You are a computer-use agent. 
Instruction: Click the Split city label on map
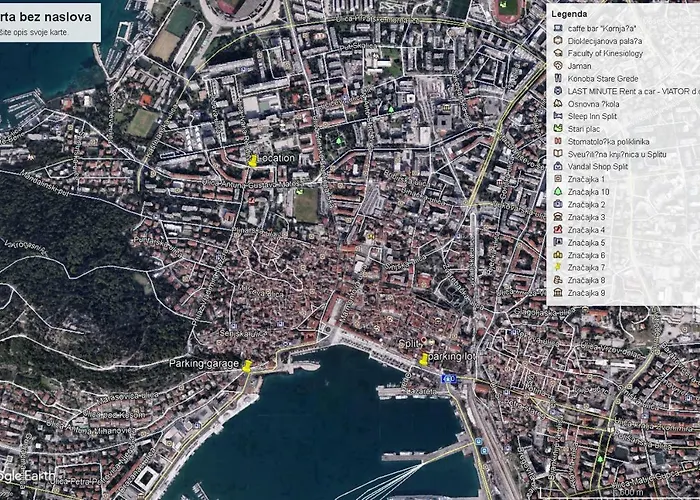click(x=410, y=344)
